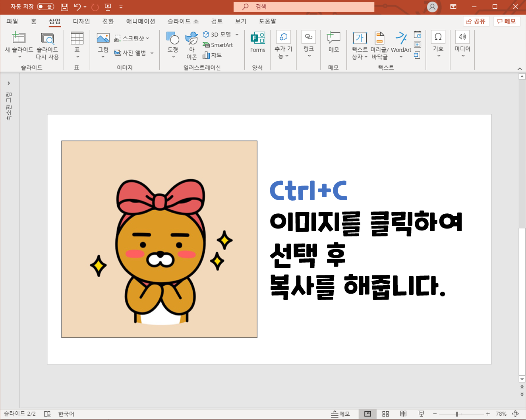Screen dimensions: 526x420
Task: Toggle the notes pane via status bar 메모
Action: 340,414
